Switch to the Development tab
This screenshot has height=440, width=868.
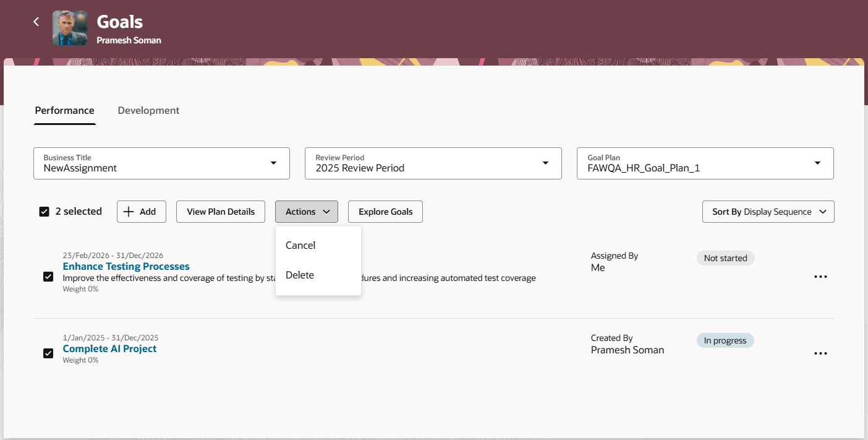point(148,110)
